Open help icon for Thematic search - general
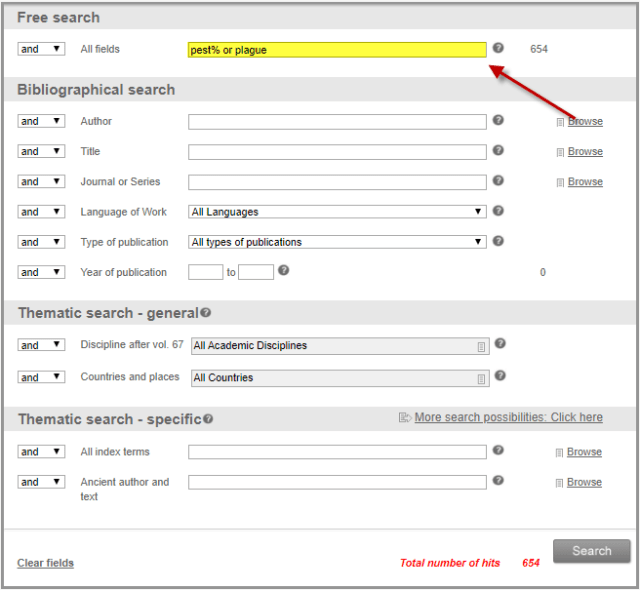Viewport: 640px width, 590px height. tap(206, 313)
